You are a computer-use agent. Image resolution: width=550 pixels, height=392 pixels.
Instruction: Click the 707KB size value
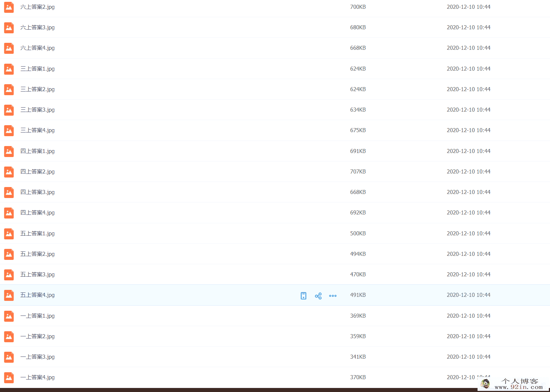[x=358, y=172]
